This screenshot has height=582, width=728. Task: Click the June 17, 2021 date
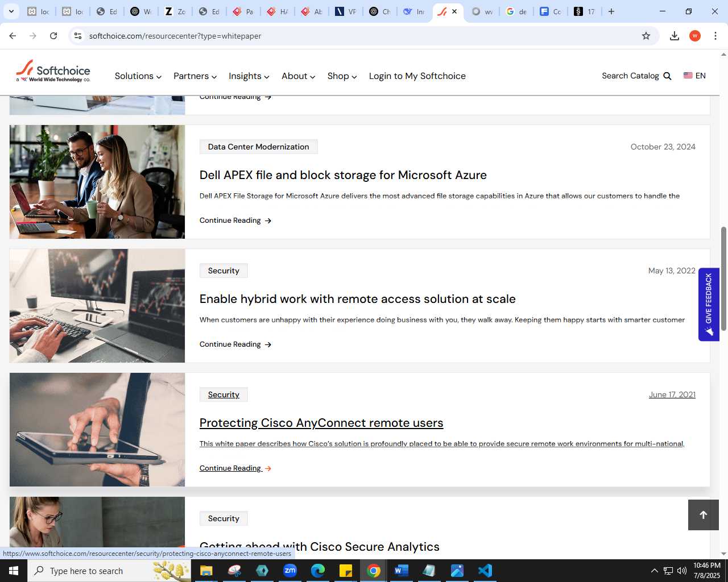click(x=672, y=394)
